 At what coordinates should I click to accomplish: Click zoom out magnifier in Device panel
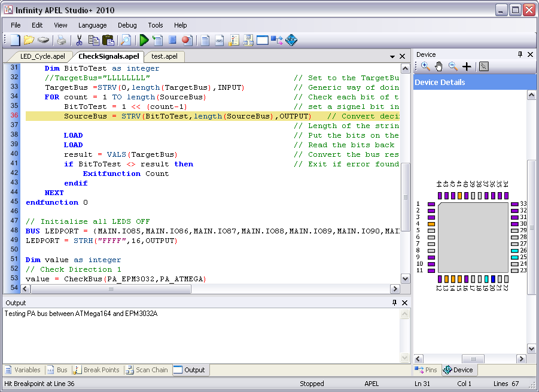[453, 66]
